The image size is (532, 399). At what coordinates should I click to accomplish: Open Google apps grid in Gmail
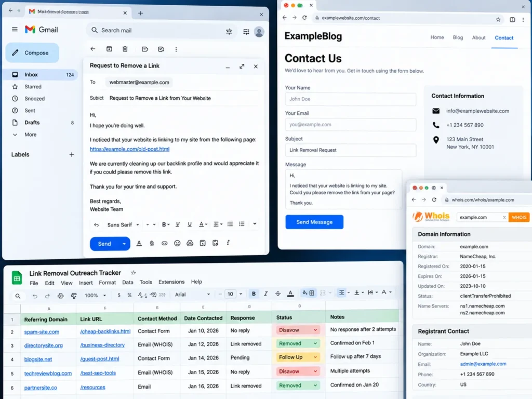[246, 32]
